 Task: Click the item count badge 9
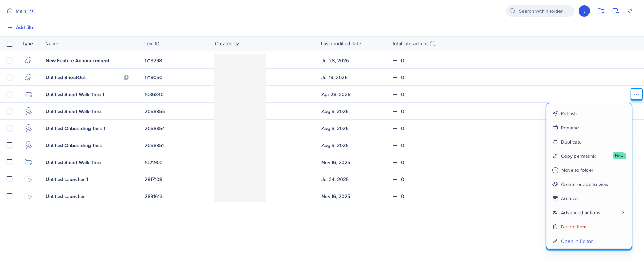[x=31, y=11]
